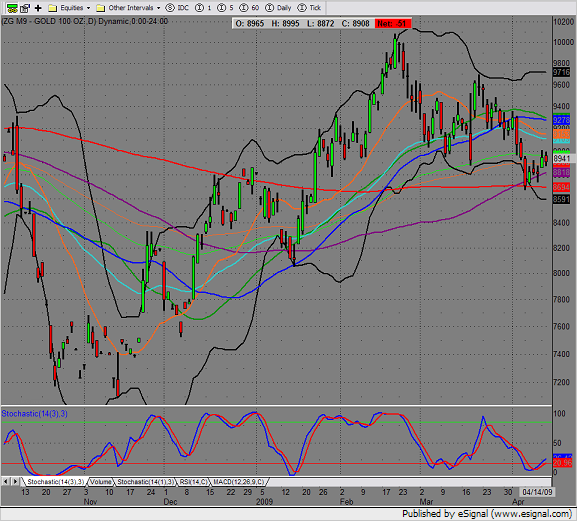Switch to the MACD(12,26,9,C) tab
577x521 pixels.
239,482
